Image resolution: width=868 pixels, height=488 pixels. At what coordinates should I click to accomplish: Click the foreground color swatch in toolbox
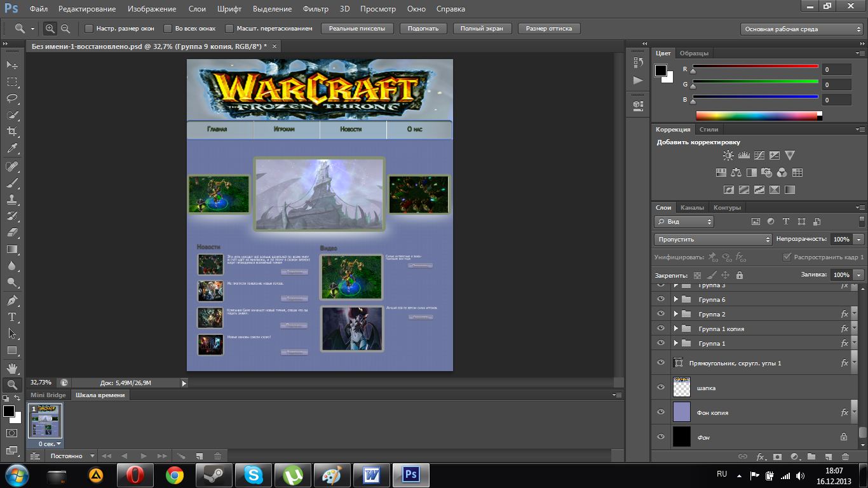[x=8, y=411]
